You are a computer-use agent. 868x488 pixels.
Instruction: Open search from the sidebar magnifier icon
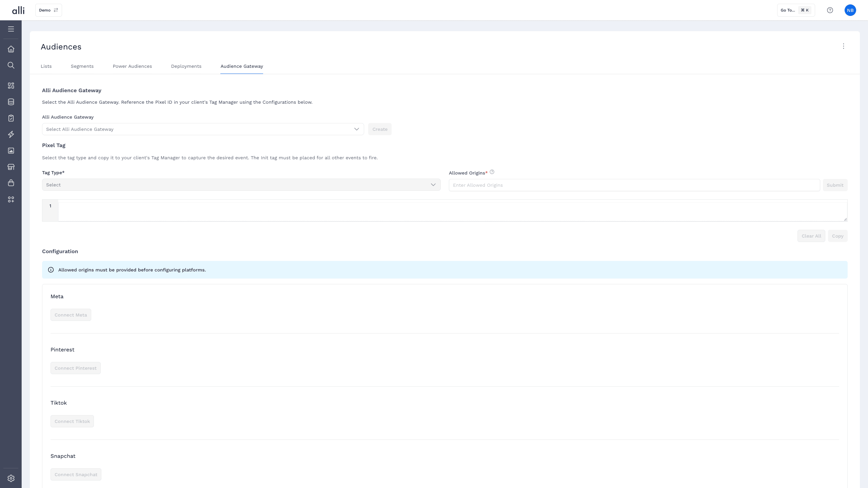point(11,65)
